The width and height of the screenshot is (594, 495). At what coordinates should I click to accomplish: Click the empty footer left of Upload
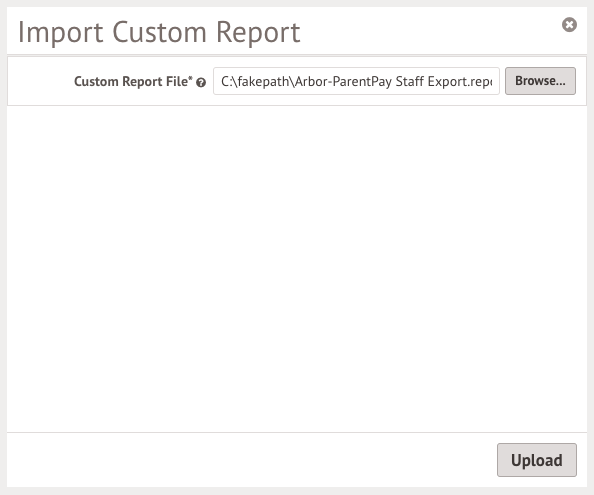(x=250, y=460)
